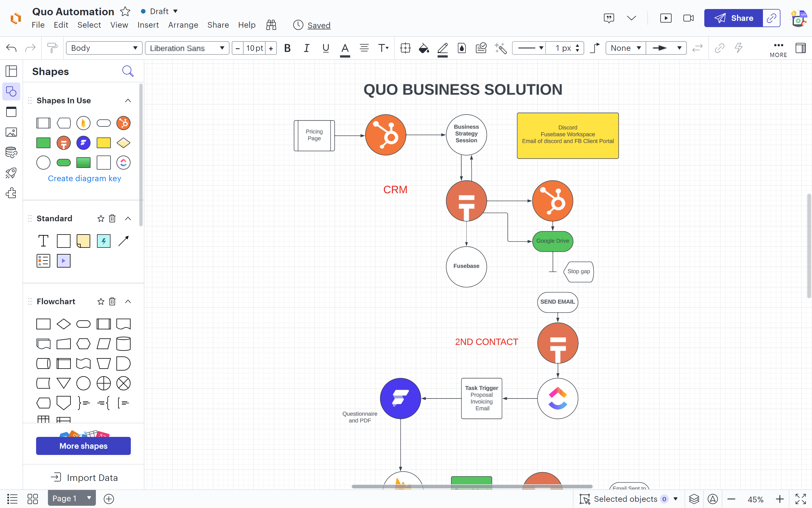Screen dimensions: 812x508
Task: Click the video camera icon
Action: pos(689,18)
